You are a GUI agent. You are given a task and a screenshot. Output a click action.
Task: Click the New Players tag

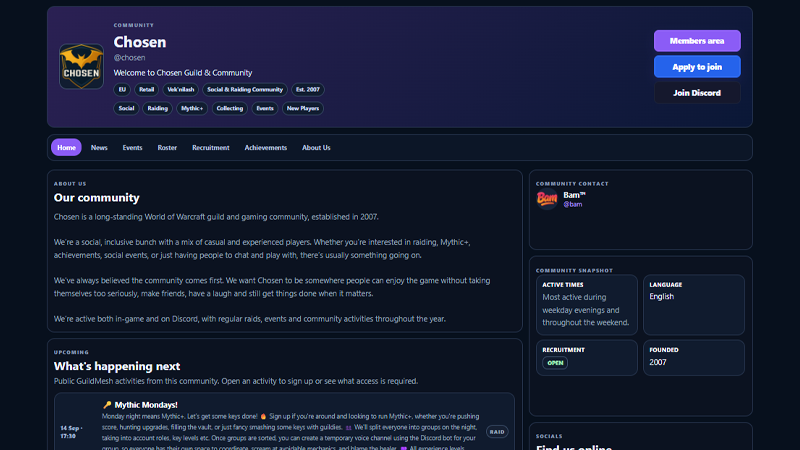303,108
